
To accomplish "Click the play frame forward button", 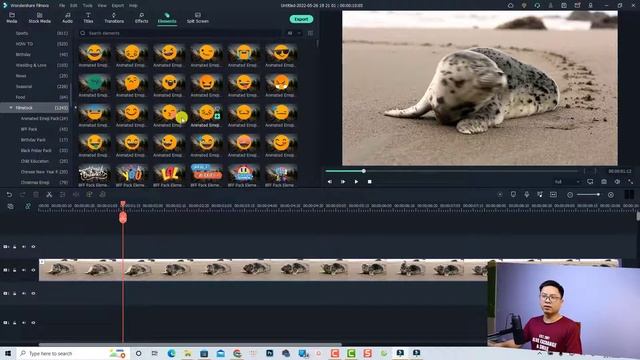I will click(x=343, y=182).
